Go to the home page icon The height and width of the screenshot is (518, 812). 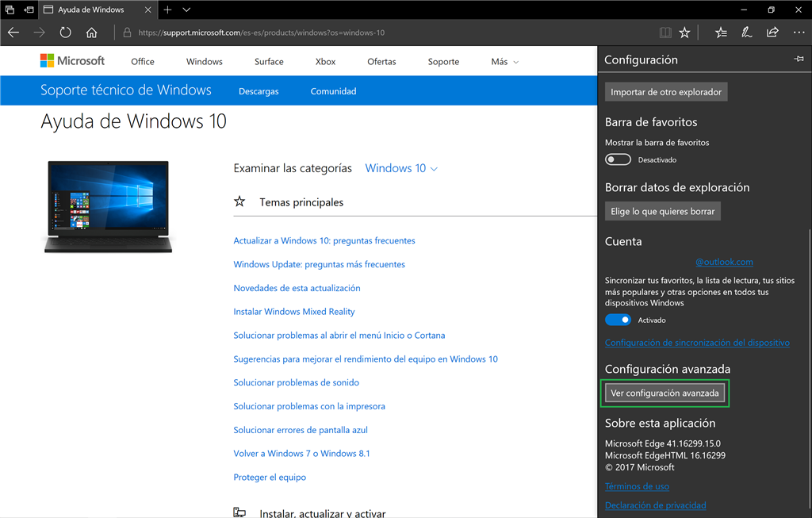pos(92,33)
